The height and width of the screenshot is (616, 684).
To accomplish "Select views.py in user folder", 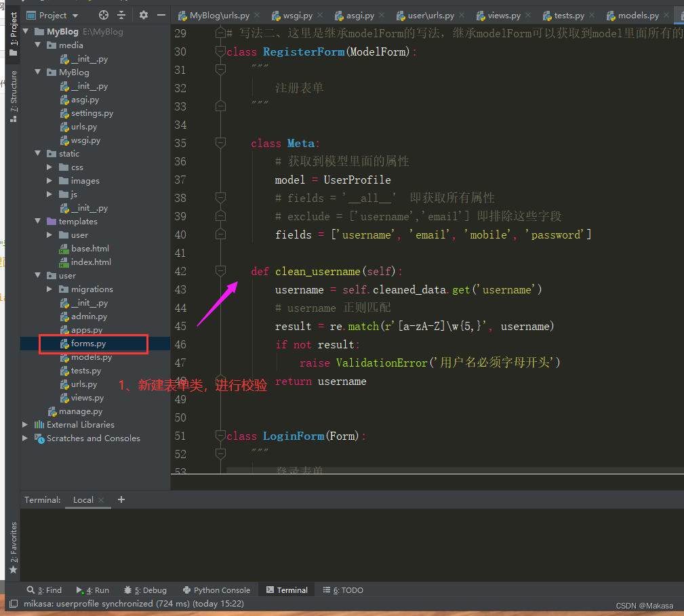I will pyautogui.click(x=82, y=398).
